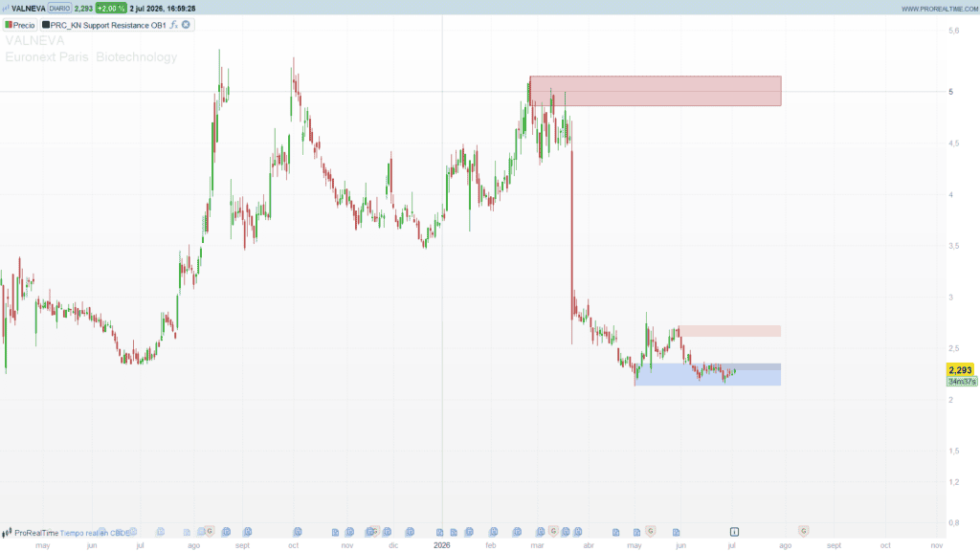
Task: Open the DIARIO timeframe selector
Action: pyautogui.click(x=59, y=8)
